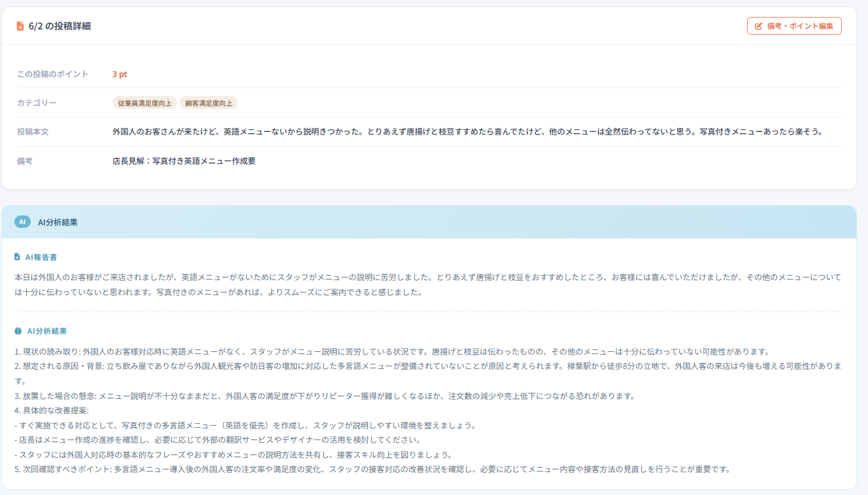Click the この投稿のポイント label
The width and height of the screenshot is (868, 495).
[52, 74]
